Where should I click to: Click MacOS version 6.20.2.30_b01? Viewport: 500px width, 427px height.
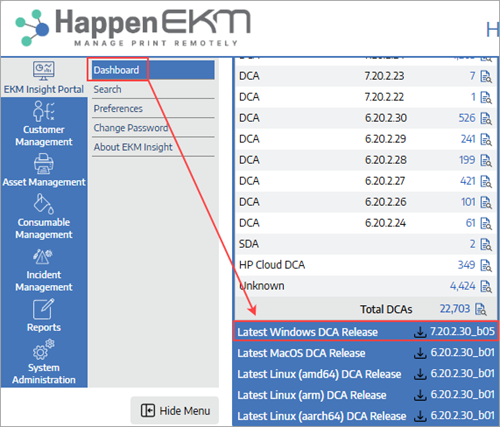click(462, 352)
